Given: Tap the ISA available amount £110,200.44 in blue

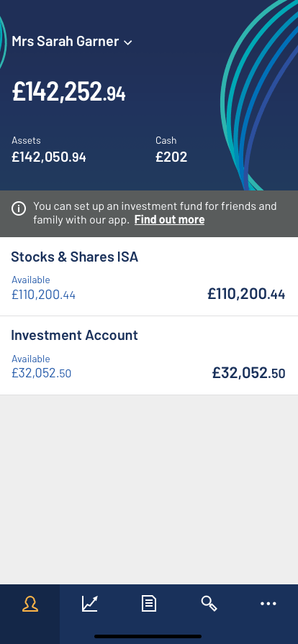Looking at the screenshot, I should point(43,295).
